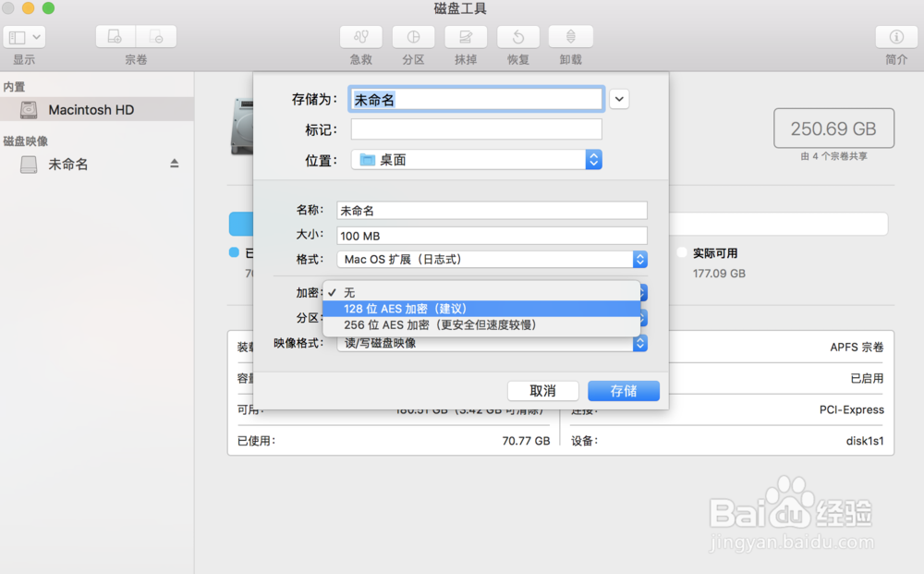The image size is (924, 574).
Task: Click the blue used-space legend dot
Action: tap(234, 252)
